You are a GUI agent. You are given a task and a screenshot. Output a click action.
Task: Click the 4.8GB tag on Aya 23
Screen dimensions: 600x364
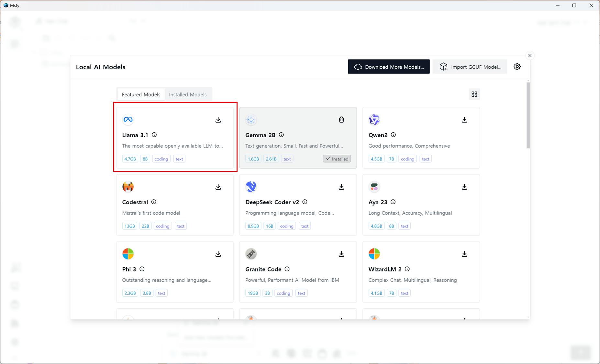(x=376, y=226)
